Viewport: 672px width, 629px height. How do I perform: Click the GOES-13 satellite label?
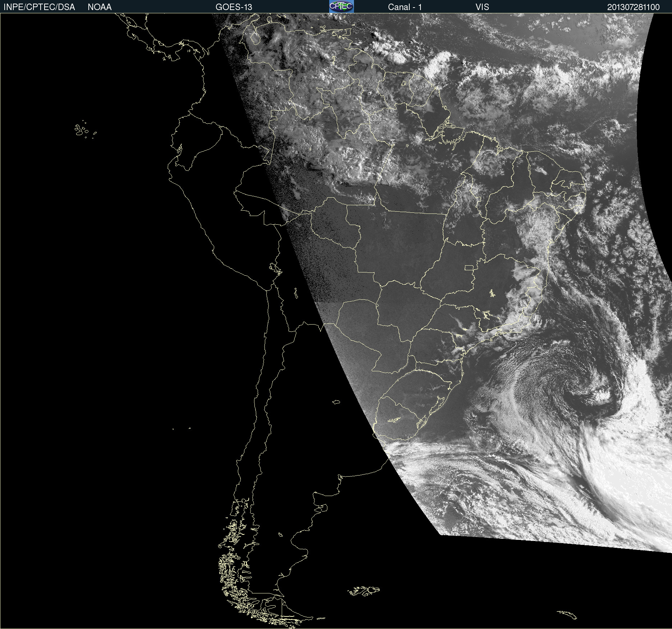tap(234, 7)
